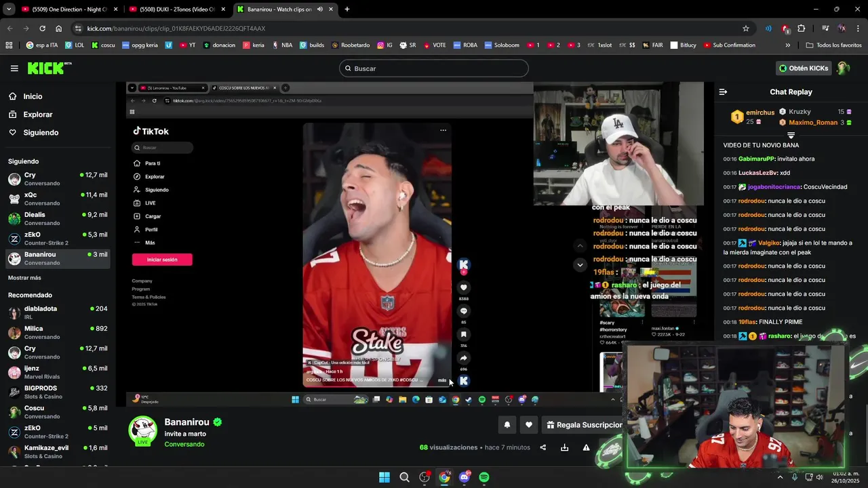The height and width of the screenshot is (488, 868).
Task: Open Discord from the taskbar
Action: click(465, 477)
